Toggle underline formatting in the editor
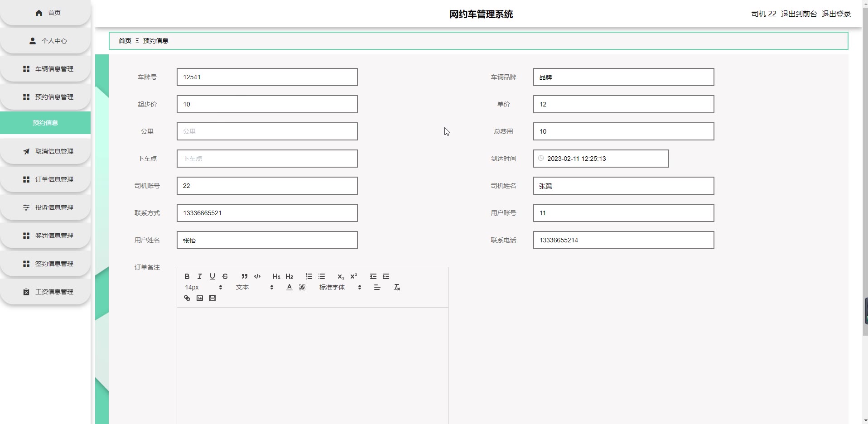Screen dimensions: 868x424 (x=212, y=276)
